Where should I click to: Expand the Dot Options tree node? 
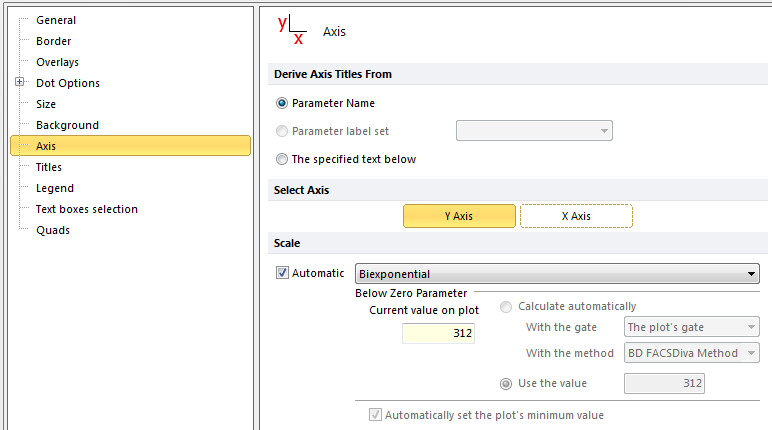coord(19,83)
